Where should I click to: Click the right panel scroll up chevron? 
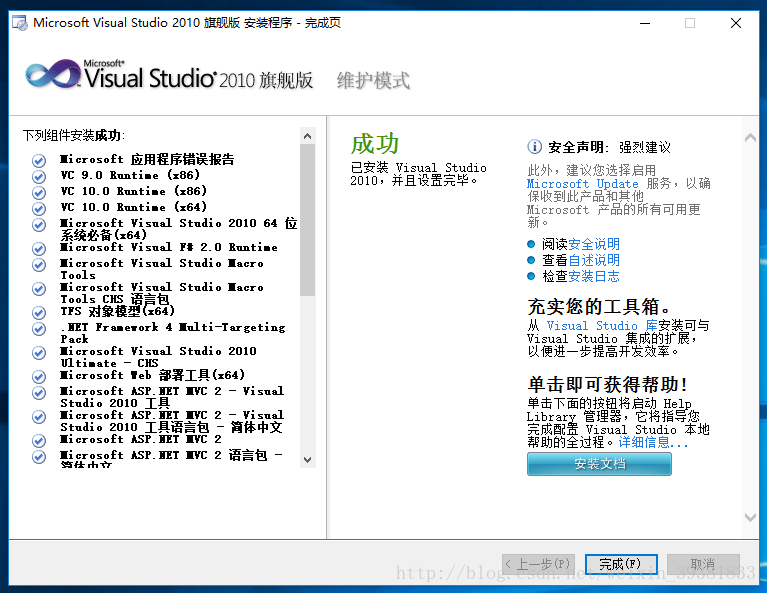click(x=750, y=137)
